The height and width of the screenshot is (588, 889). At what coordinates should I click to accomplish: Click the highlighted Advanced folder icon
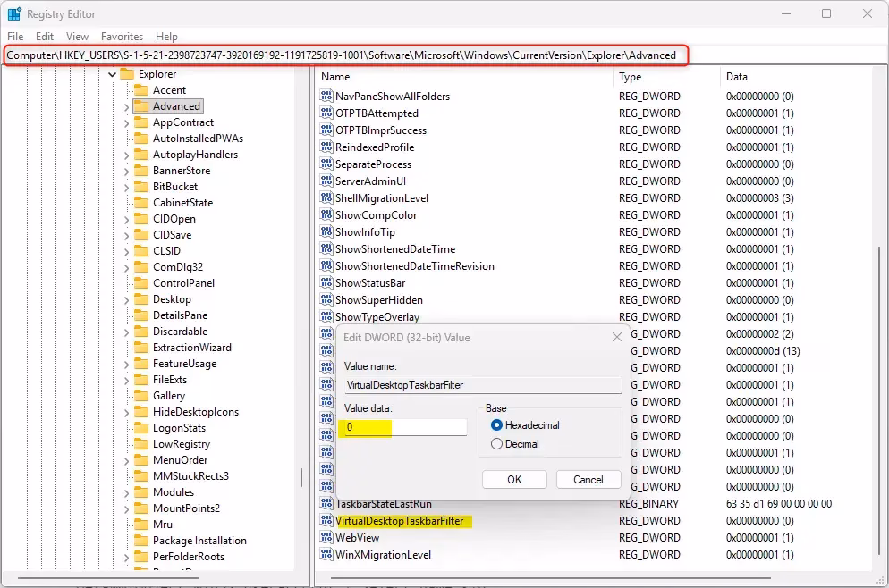[140, 105]
